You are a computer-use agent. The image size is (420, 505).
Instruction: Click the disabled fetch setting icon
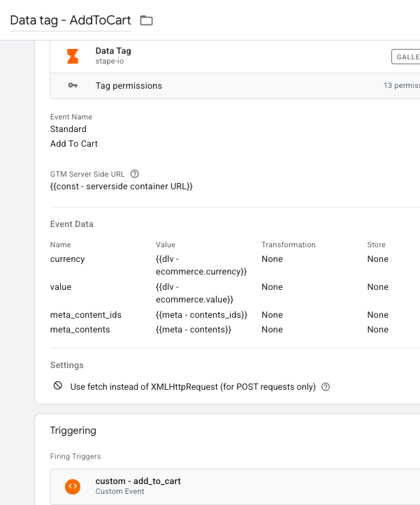[57, 386]
